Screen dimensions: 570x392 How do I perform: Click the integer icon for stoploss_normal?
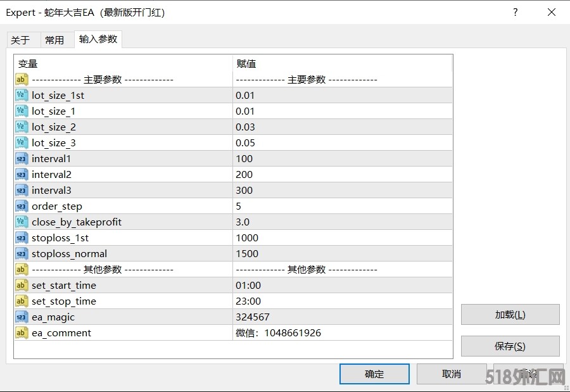22,253
